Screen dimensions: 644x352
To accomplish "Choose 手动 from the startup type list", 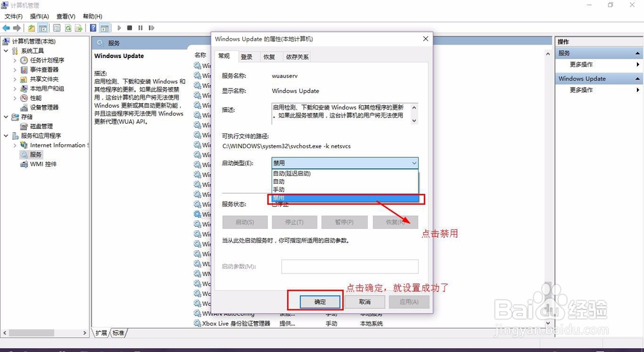I will point(345,190).
